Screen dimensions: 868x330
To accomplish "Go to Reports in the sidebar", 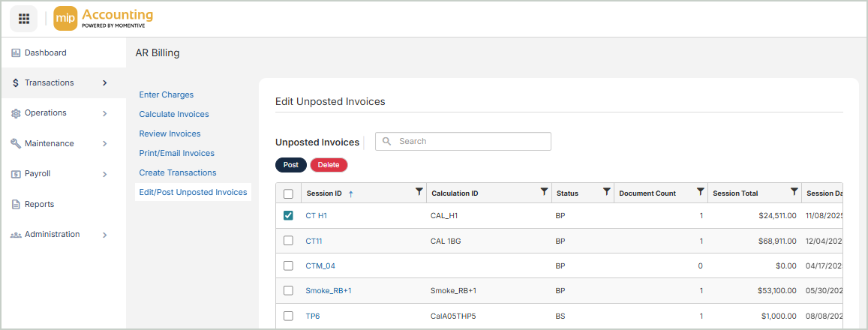I will [39, 204].
